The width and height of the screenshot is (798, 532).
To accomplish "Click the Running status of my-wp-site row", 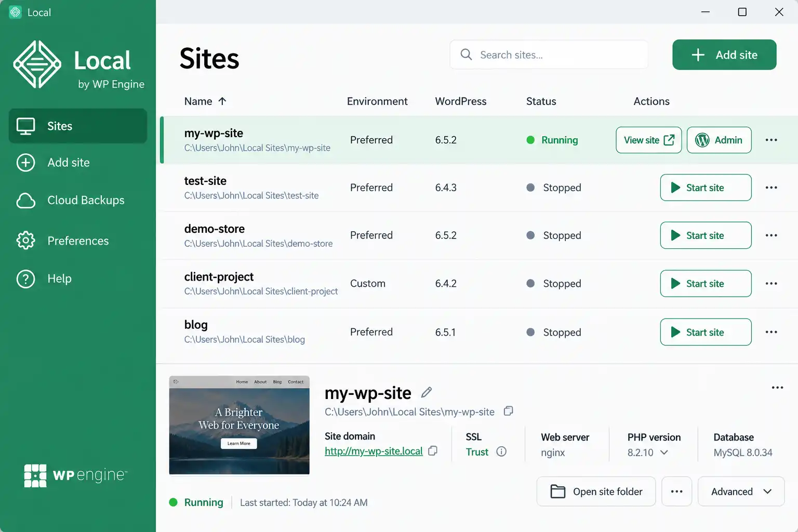I will (552, 140).
